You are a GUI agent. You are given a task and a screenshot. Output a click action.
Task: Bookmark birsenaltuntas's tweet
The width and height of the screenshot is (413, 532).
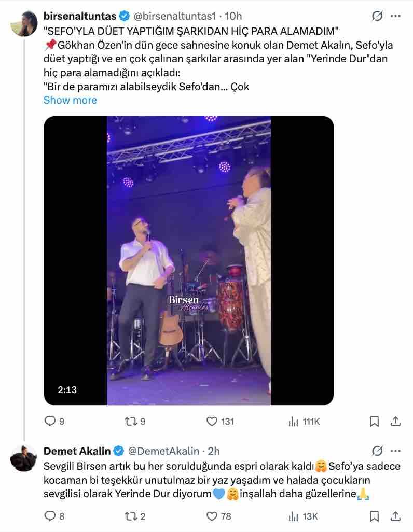(x=373, y=422)
